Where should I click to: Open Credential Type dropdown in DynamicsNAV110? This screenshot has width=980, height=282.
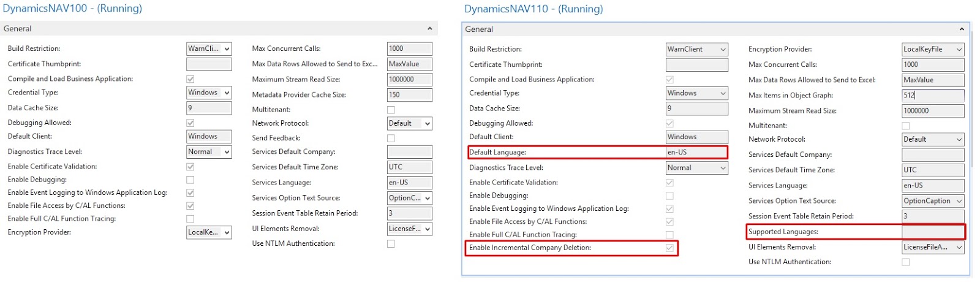(697, 93)
